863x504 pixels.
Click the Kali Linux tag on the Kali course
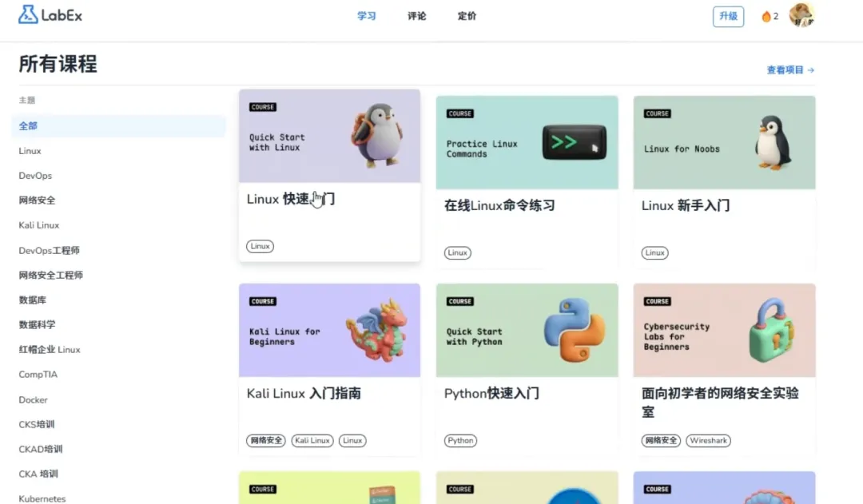[312, 440]
